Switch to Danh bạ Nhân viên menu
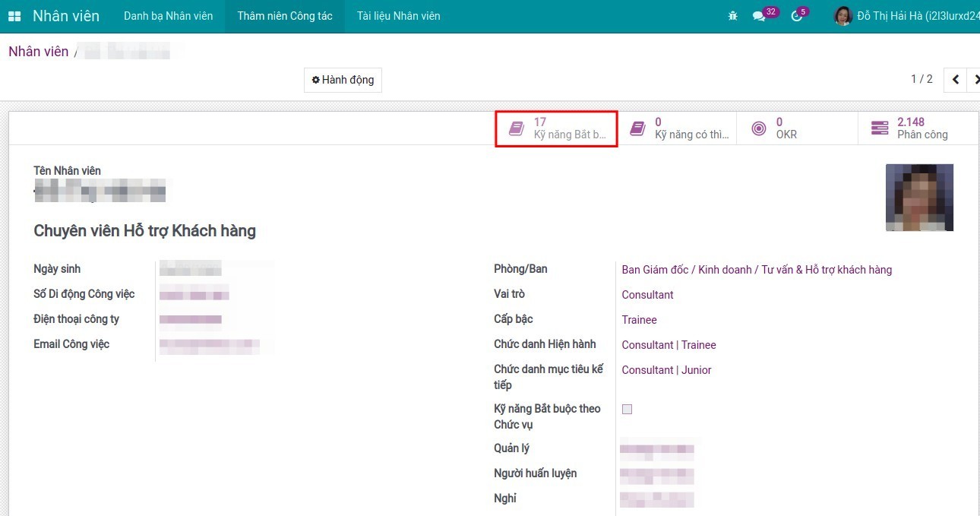980x516 pixels. coord(168,16)
